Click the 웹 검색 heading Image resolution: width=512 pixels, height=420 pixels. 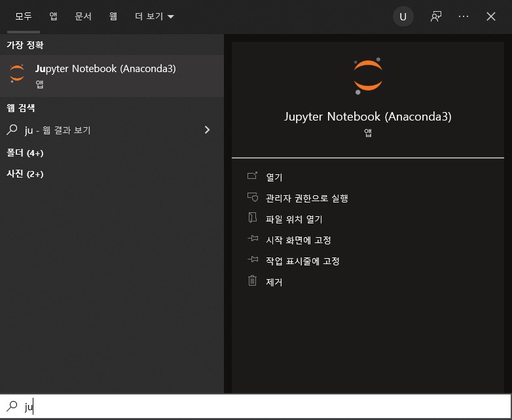pyautogui.click(x=20, y=108)
